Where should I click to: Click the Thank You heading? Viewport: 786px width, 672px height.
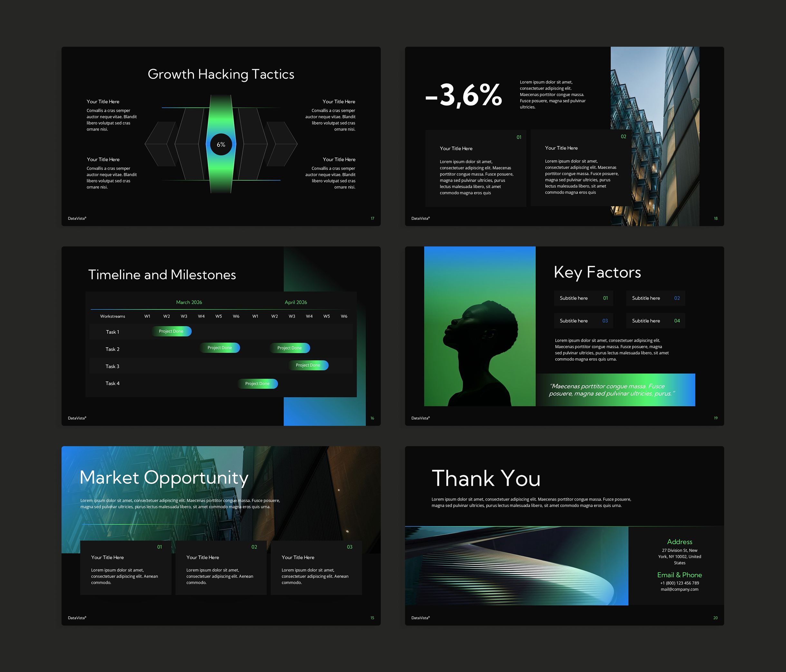486,478
